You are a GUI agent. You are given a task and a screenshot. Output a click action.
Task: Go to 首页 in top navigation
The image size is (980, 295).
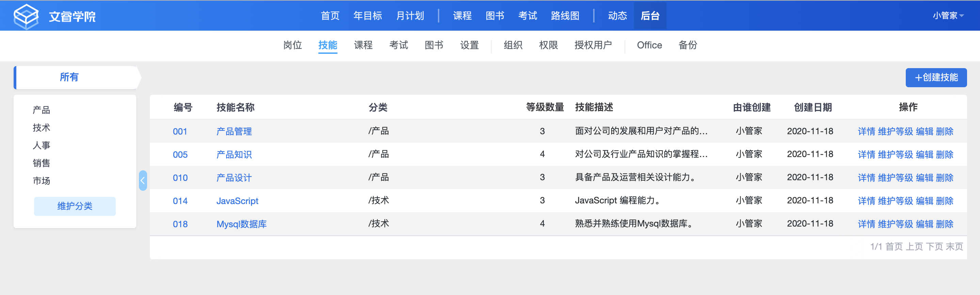tap(330, 16)
